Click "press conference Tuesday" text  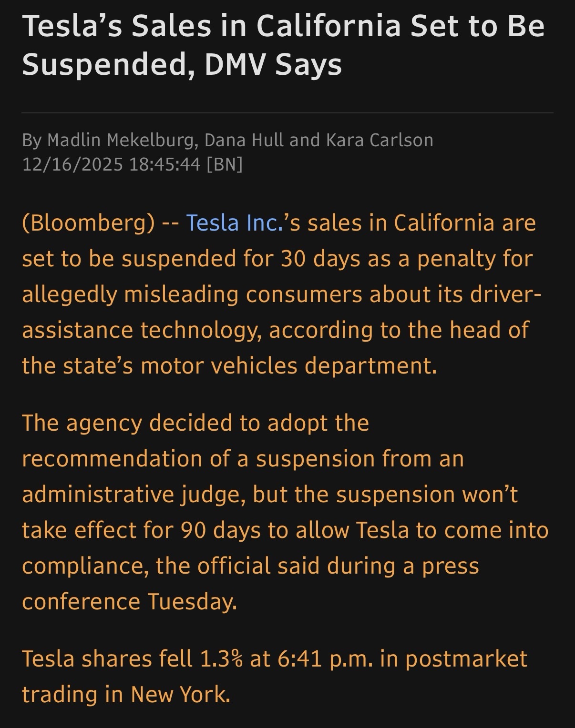[250, 584]
